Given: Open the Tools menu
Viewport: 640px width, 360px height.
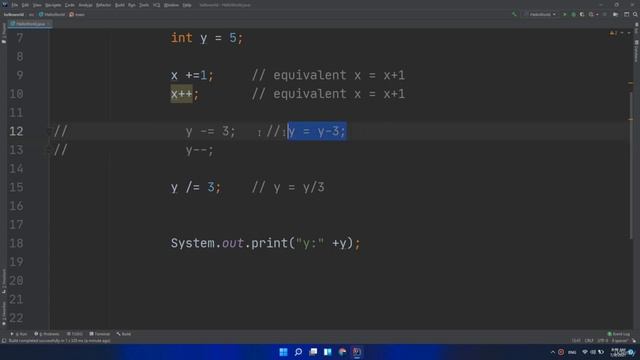Looking at the screenshot, I should tap(144, 5).
